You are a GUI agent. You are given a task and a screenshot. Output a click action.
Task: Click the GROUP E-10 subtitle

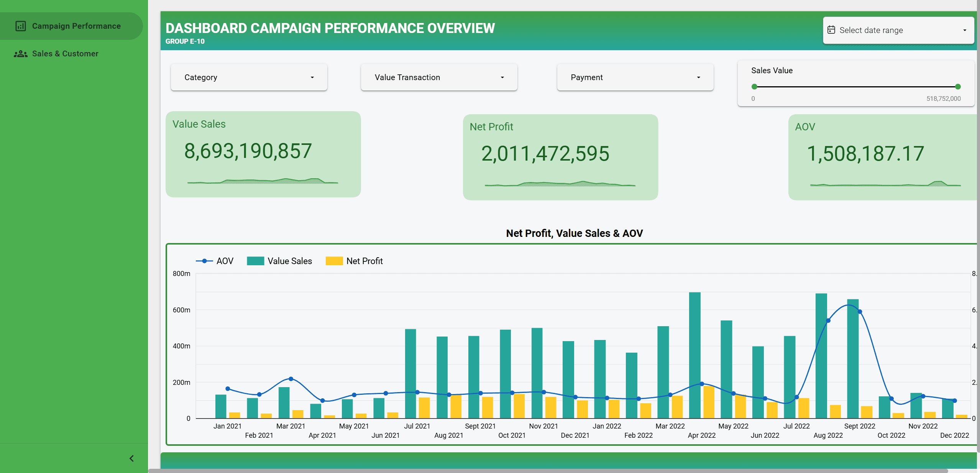(185, 41)
